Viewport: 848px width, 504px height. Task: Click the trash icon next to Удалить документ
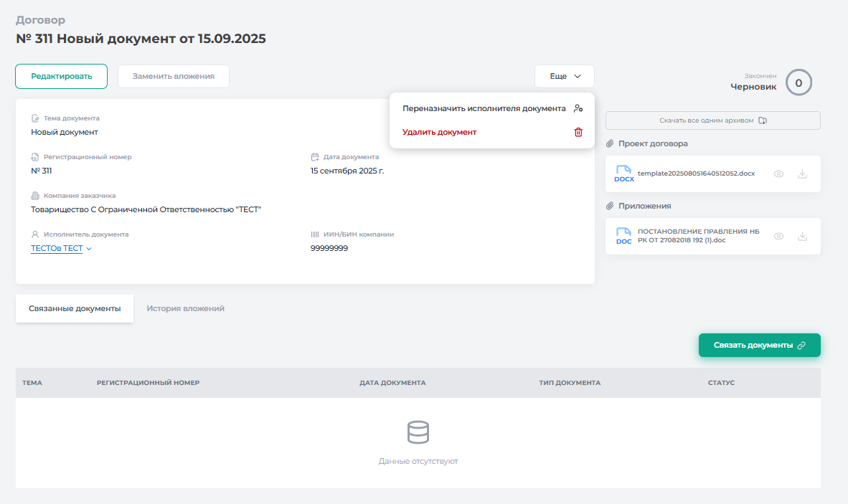[578, 132]
